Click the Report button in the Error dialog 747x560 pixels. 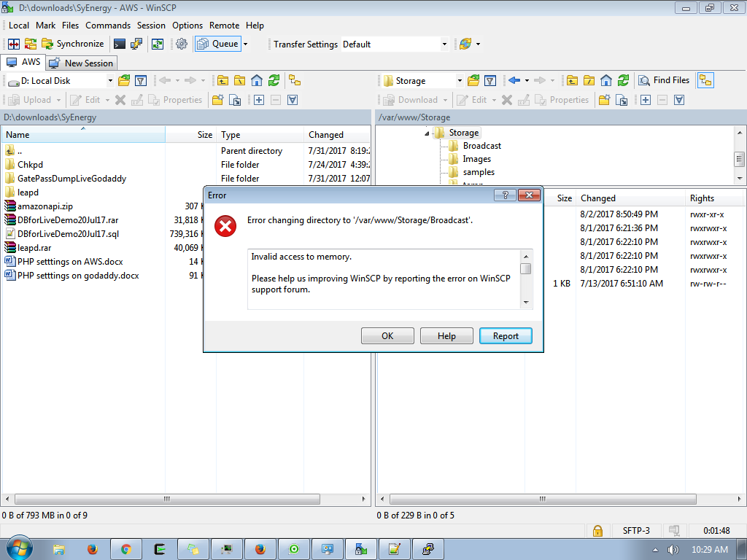(506, 336)
